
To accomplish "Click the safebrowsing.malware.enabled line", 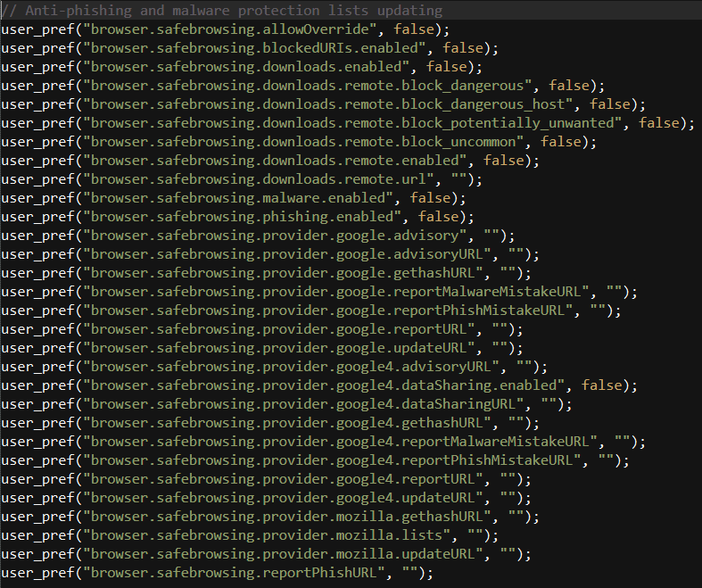I will pos(233,198).
